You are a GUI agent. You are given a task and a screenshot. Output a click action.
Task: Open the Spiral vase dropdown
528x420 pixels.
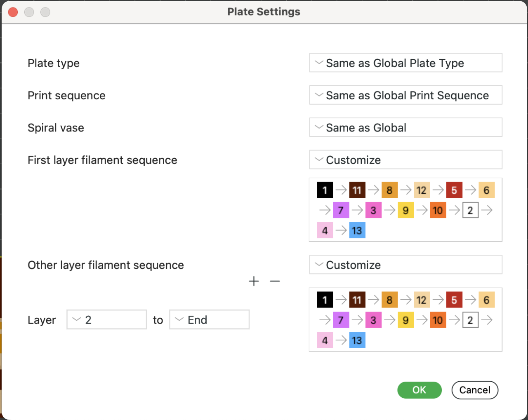click(405, 128)
